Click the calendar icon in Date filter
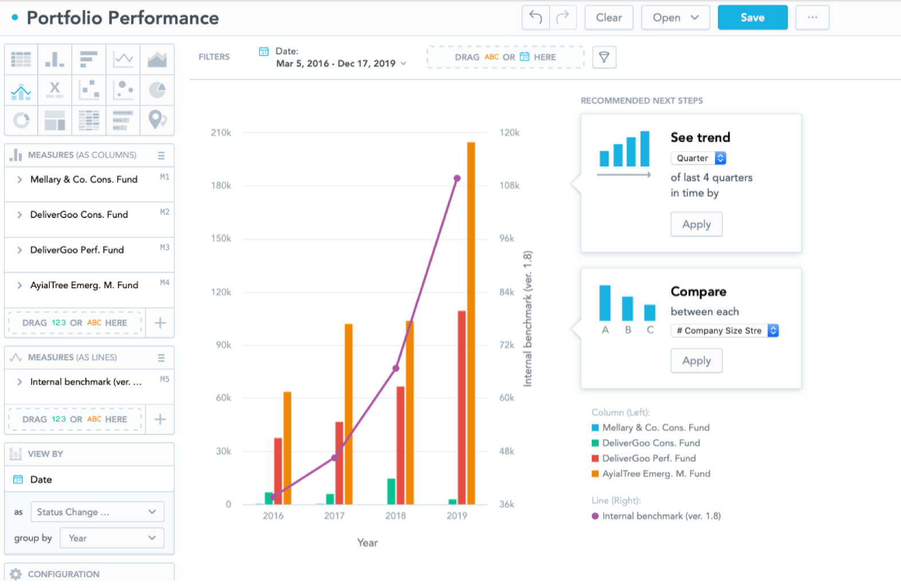The height and width of the screenshot is (588, 901). (x=264, y=51)
